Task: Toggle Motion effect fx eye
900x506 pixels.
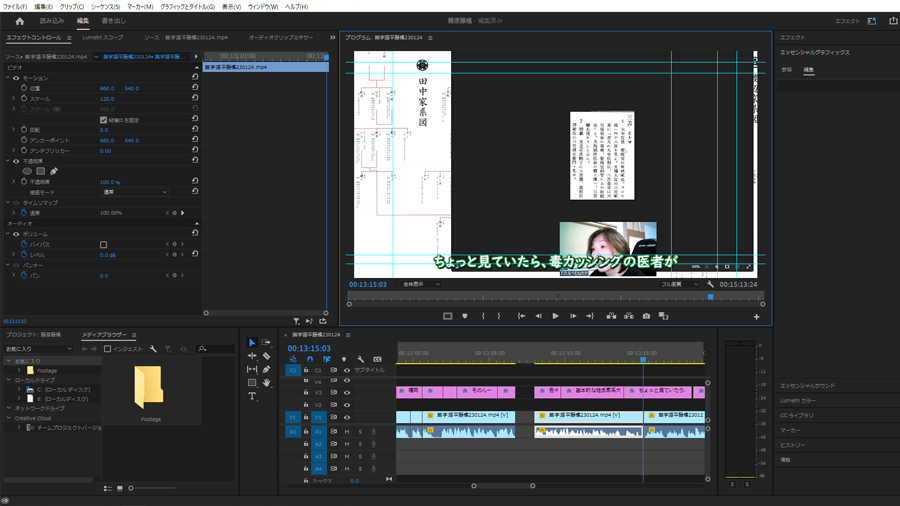Action: pyautogui.click(x=16, y=78)
